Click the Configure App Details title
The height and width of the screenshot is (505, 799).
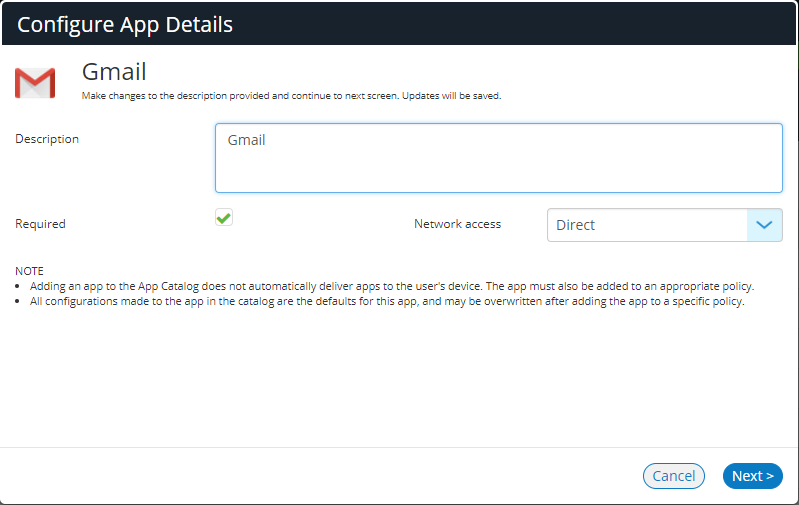(x=125, y=24)
